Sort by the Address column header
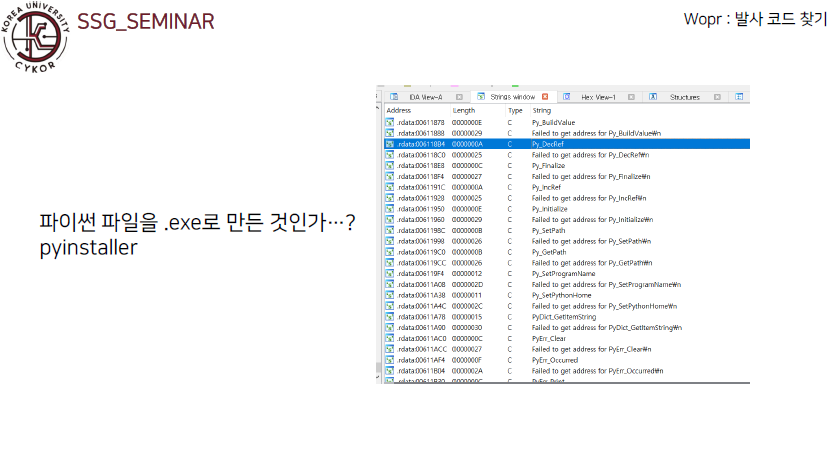The width and height of the screenshot is (833, 469). click(x=399, y=110)
